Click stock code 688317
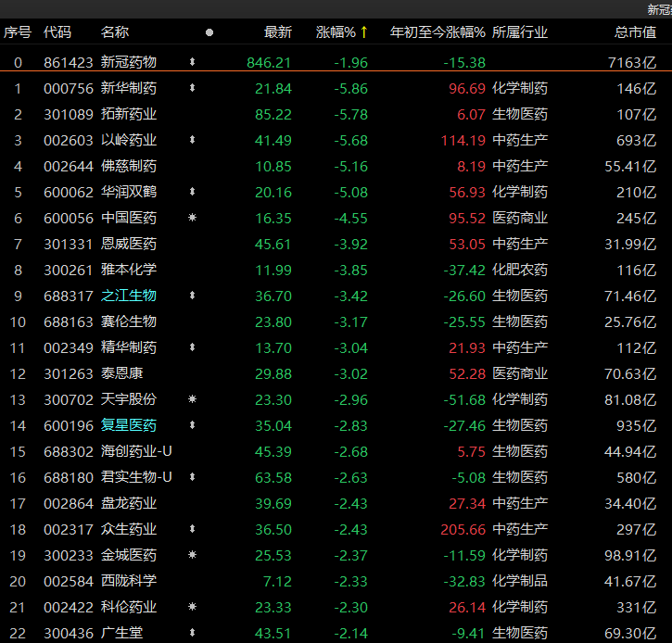Image resolution: width=672 pixels, height=643 pixels. 69,296
